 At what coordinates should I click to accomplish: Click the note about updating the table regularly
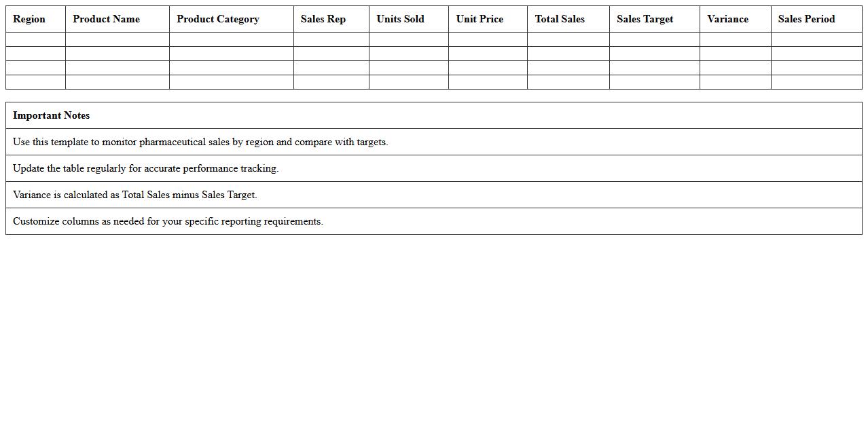click(145, 168)
